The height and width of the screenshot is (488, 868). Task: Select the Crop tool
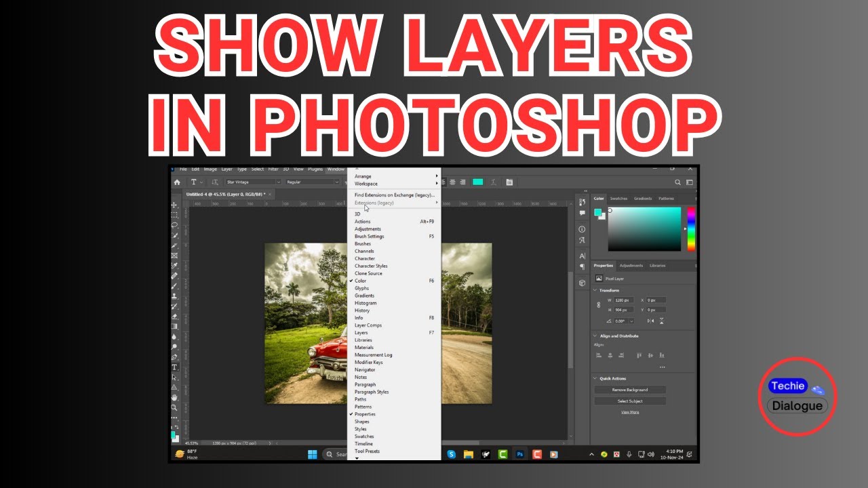tap(174, 245)
